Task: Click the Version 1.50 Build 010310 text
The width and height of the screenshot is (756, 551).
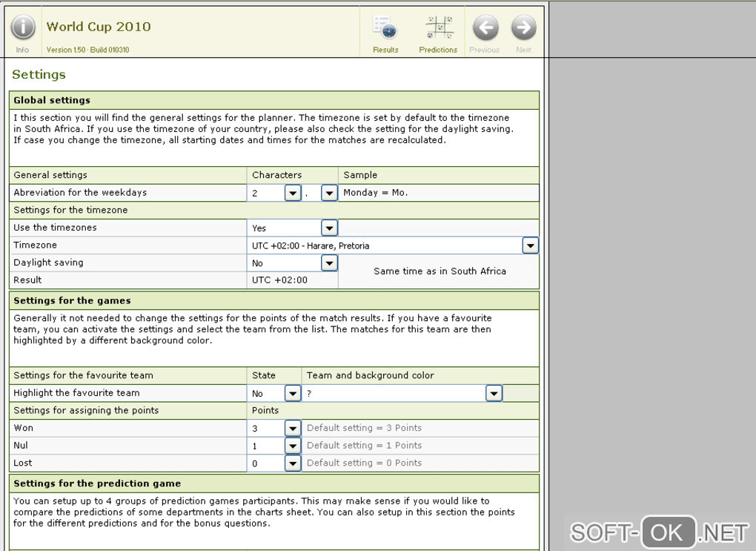Action: pos(87,50)
